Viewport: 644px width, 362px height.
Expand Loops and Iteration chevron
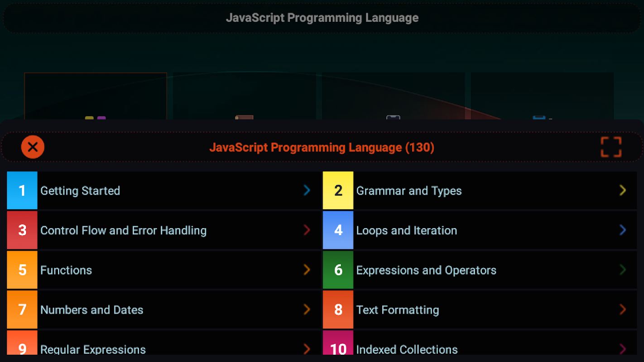pos(622,230)
